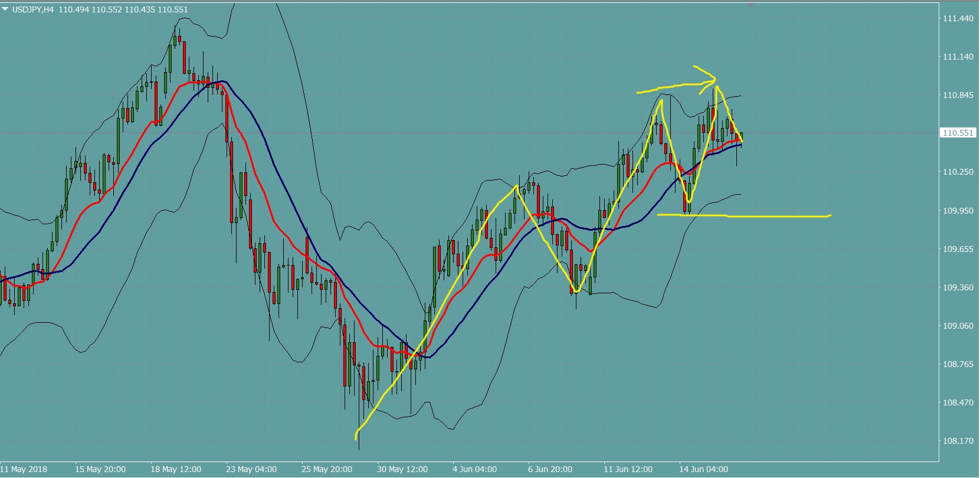980x478 pixels.
Task: Select the highlighted current price label 110.551
Action: click(958, 133)
